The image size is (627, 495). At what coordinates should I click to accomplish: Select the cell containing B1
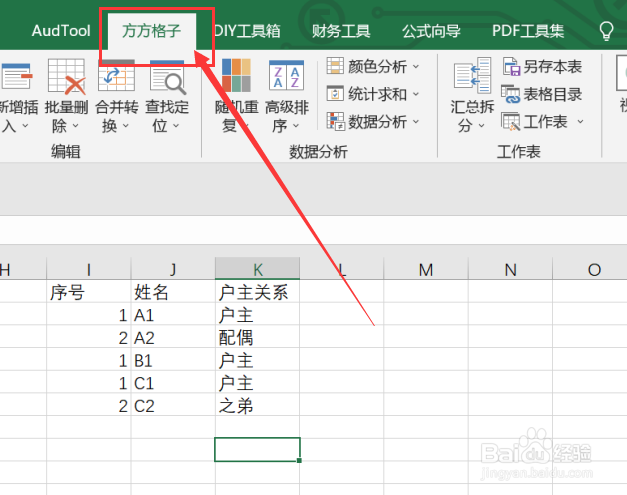173,360
